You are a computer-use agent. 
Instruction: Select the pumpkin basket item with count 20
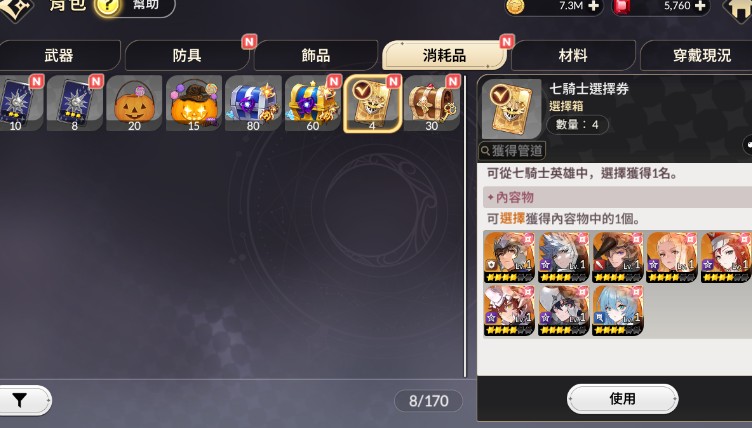134,103
